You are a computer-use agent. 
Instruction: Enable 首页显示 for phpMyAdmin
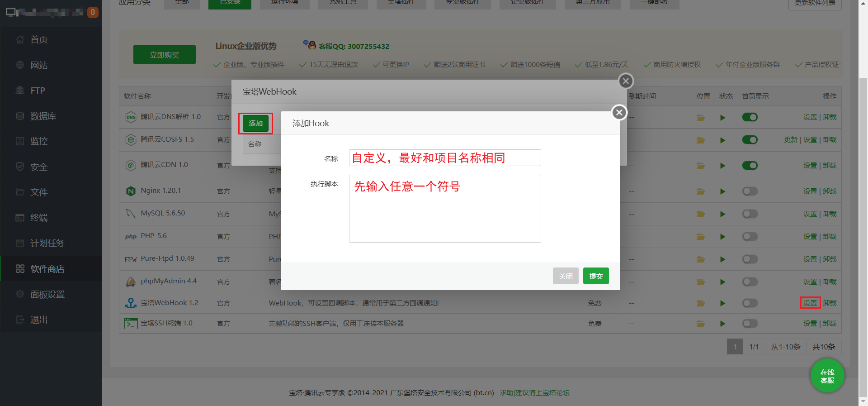[750, 282]
